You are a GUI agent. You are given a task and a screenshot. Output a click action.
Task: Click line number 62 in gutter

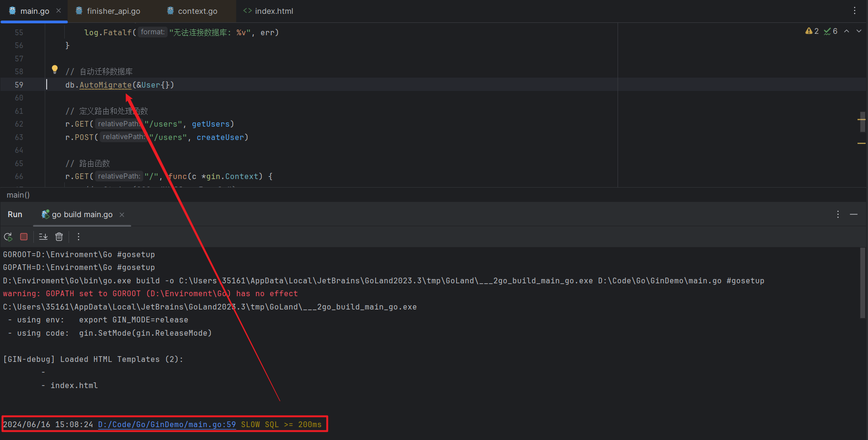click(x=19, y=124)
